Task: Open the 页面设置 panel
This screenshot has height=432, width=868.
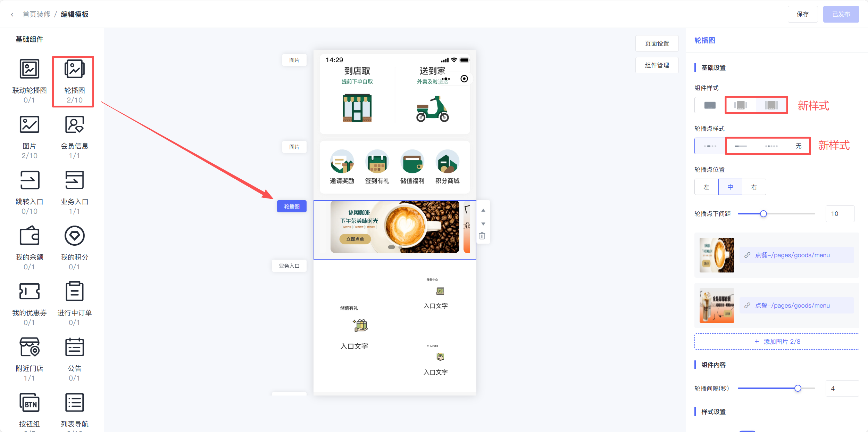Action: click(x=657, y=43)
